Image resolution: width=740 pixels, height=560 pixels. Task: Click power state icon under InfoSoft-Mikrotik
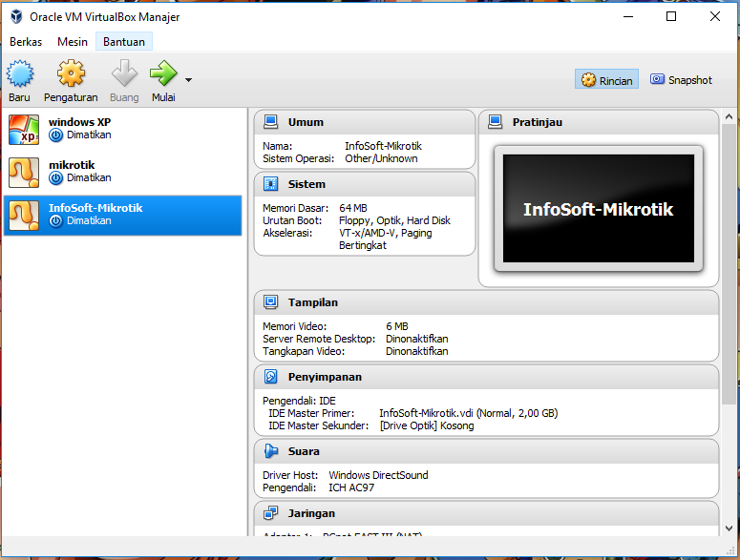pos(55,221)
